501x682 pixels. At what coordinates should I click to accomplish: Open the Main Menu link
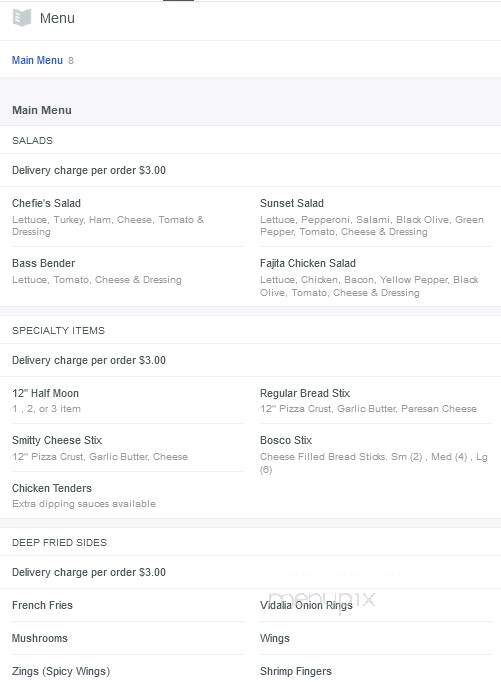click(x=37, y=60)
